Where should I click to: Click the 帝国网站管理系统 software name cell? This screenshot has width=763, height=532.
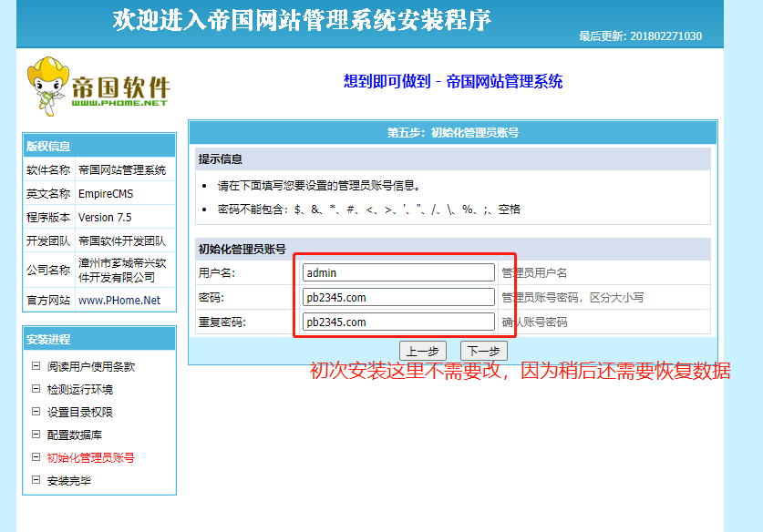125,169
